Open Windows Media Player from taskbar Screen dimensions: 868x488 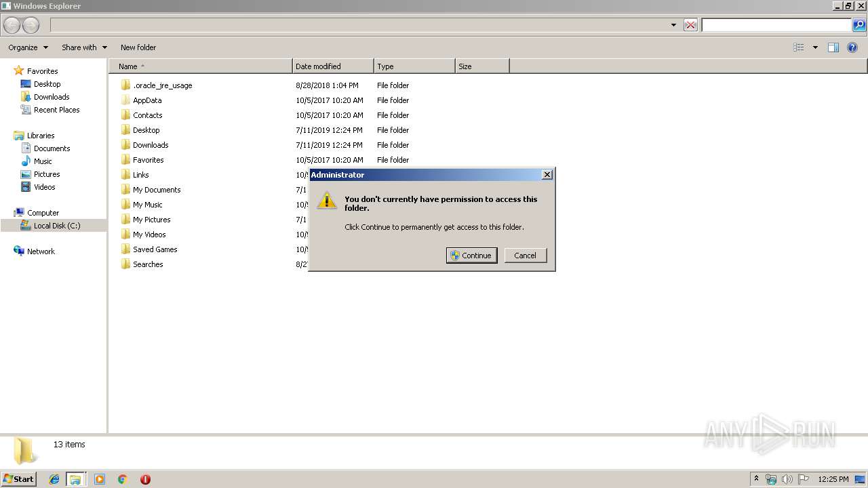point(100,479)
